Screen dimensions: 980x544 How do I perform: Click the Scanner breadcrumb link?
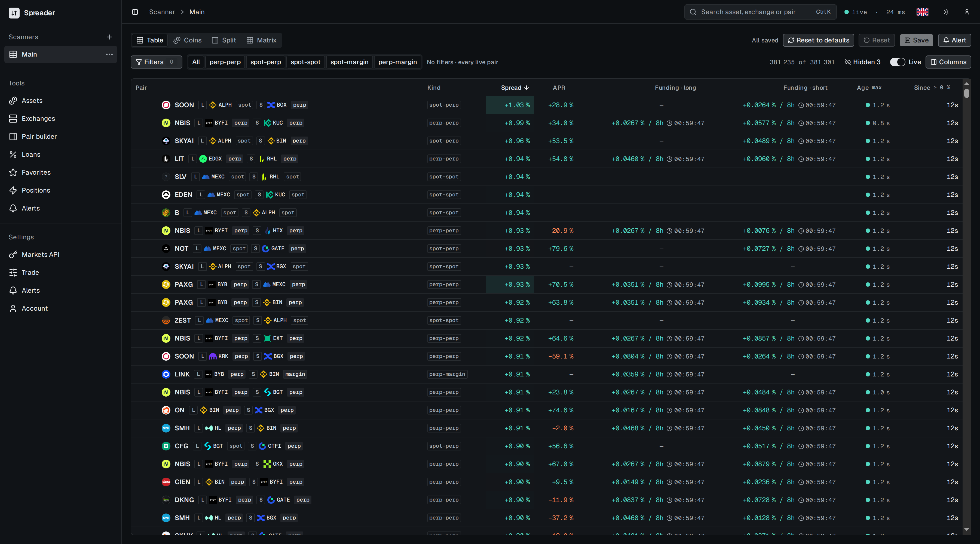[x=162, y=12]
